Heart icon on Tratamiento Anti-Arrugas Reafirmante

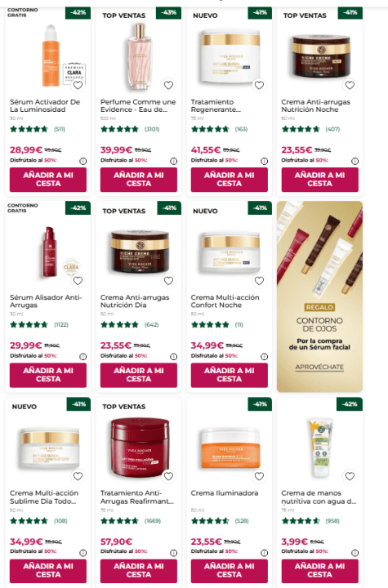coord(168,476)
